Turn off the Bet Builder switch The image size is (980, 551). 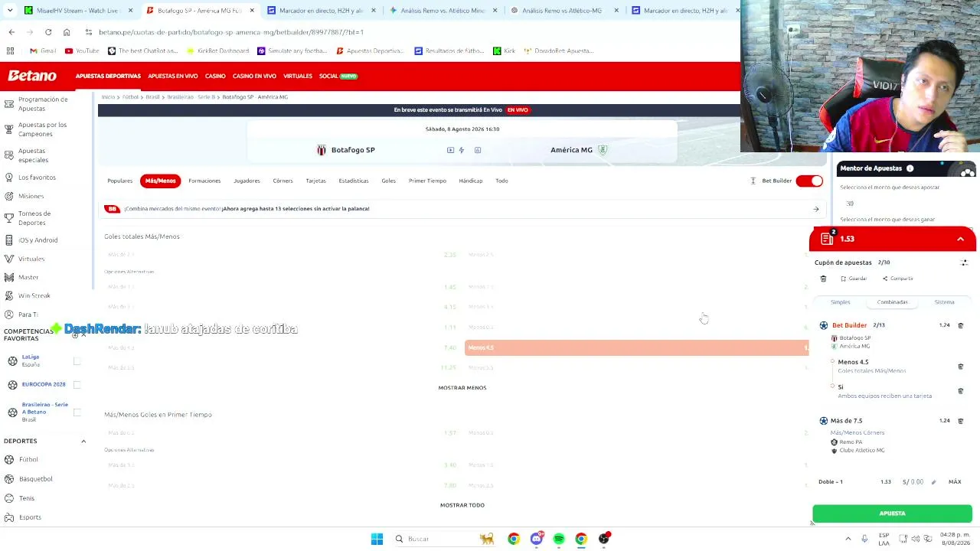pos(809,181)
